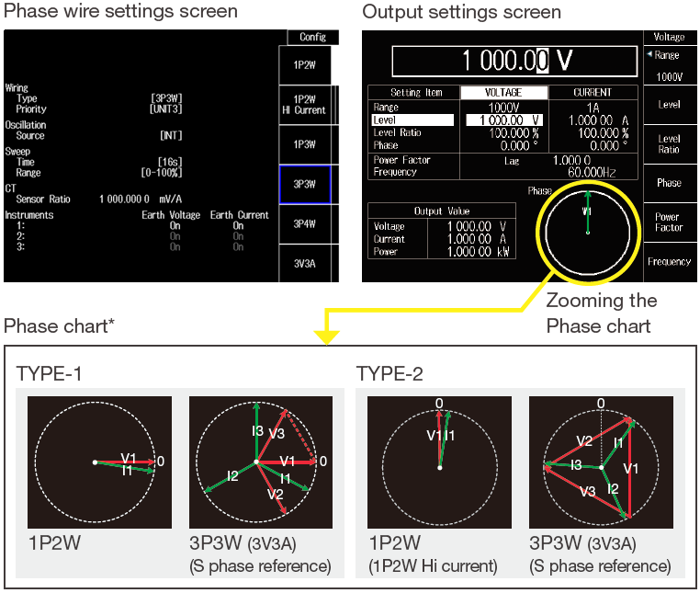Choose the 3V3A wiring softkey
Viewport: 700px width, 593px height.
tap(304, 263)
